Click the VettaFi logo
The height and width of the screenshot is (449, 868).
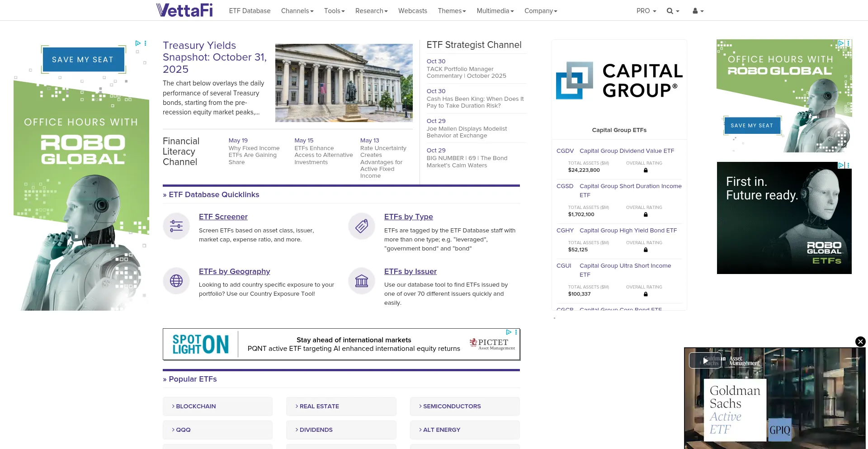(x=184, y=10)
